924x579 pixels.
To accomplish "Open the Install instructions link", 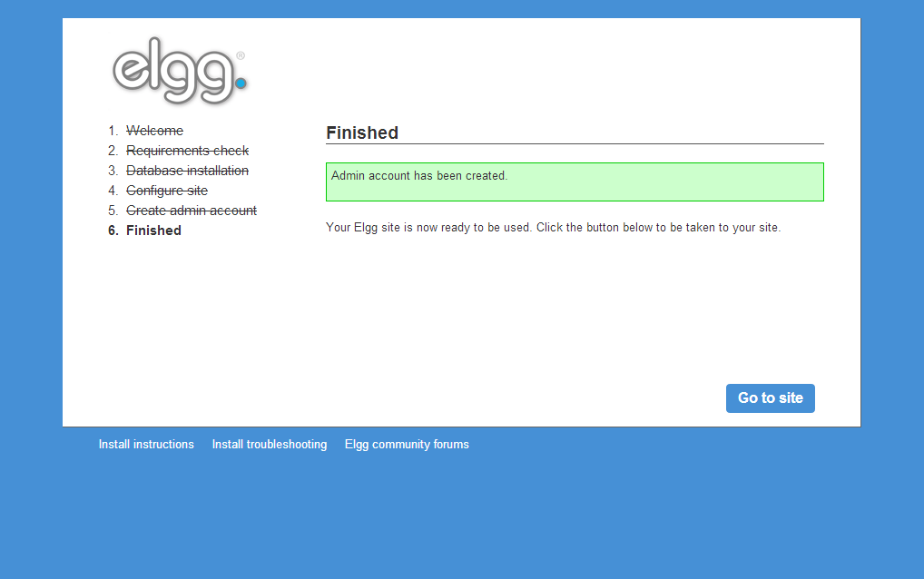I will pos(146,445).
